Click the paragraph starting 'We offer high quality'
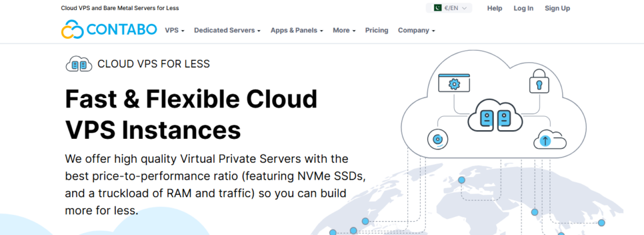Viewport: 644px width, 235px height. coord(215,185)
